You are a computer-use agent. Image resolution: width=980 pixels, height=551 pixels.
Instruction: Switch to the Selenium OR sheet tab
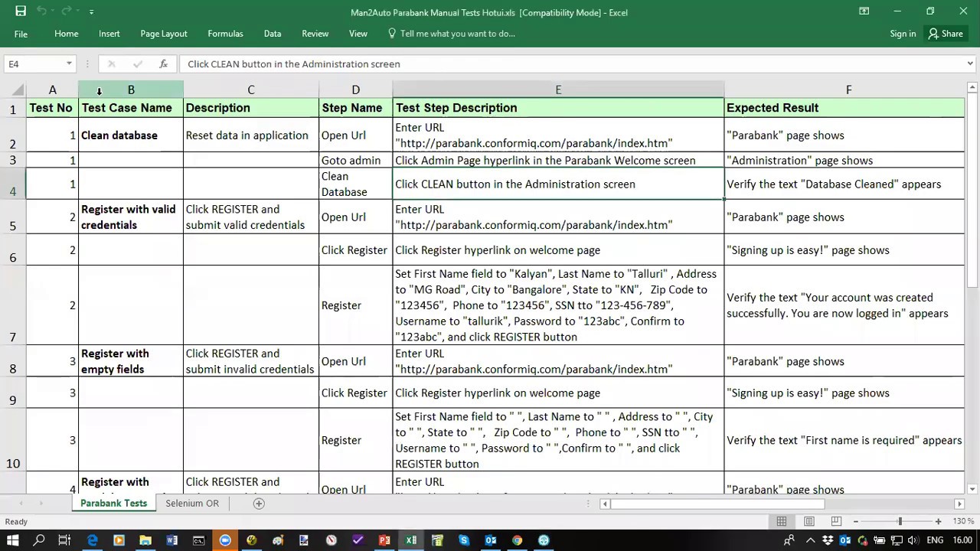pyautogui.click(x=192, y=504)
